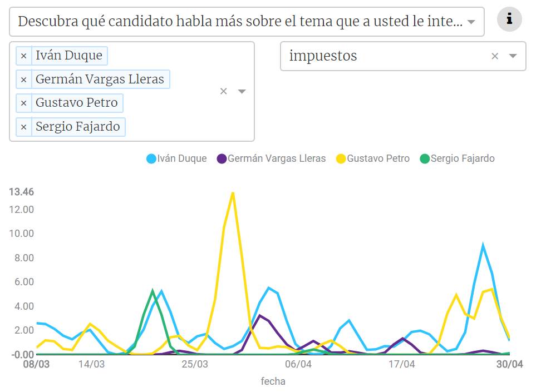This screenshot has width=541, height=392.
Task: Open the impuestos topic dropdown arrow
Action: point(513,56)
